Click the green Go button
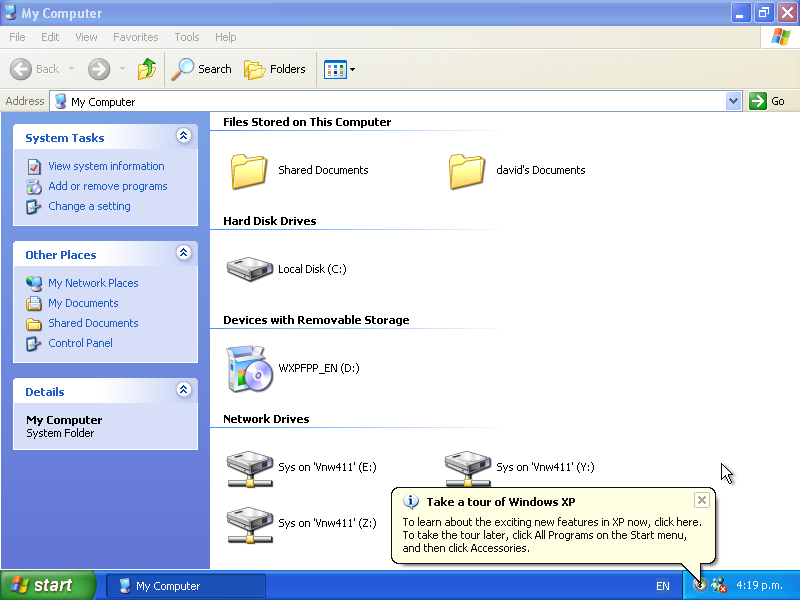800x600 pixels. pos(767,101)
